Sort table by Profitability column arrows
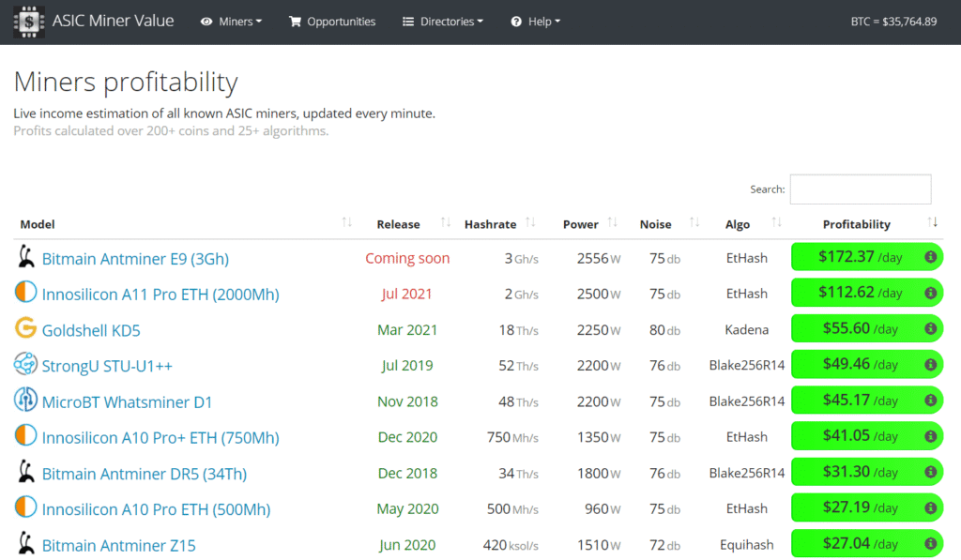The image size is (961, 560). [x=932, y=222]
